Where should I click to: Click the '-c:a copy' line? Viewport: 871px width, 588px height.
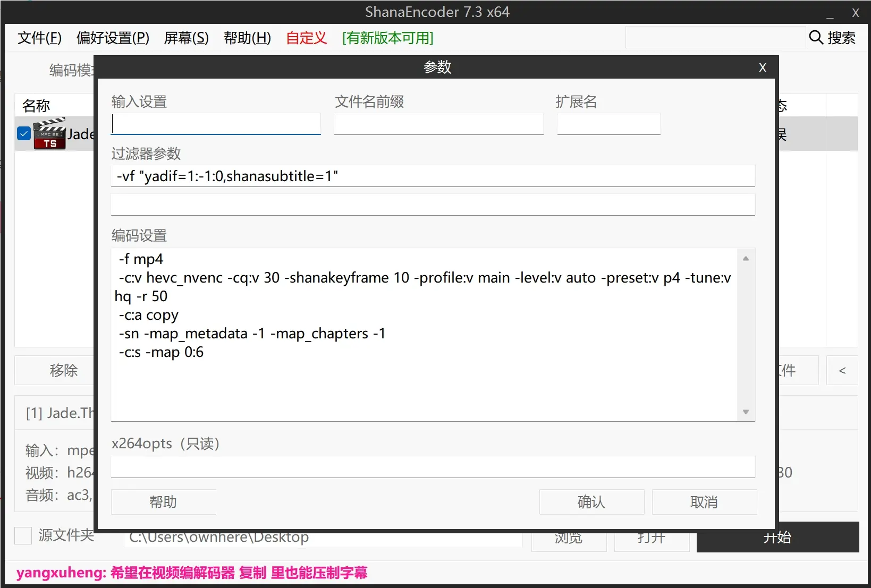(148, 315)
